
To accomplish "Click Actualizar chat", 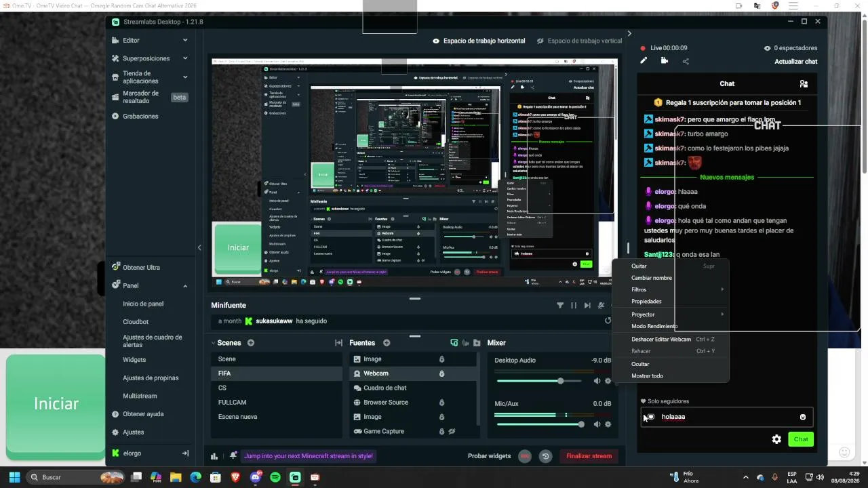I will tap(796, 62).
